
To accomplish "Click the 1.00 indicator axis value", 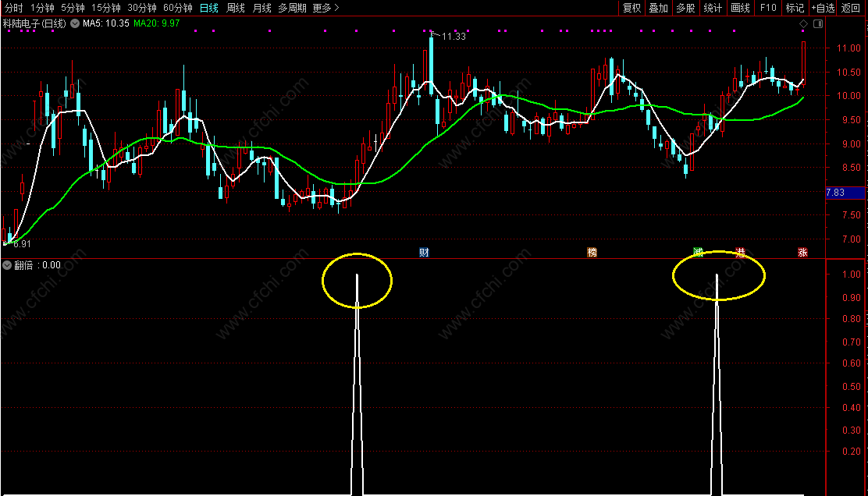I will pyautogui.click(x=852, y=275).
